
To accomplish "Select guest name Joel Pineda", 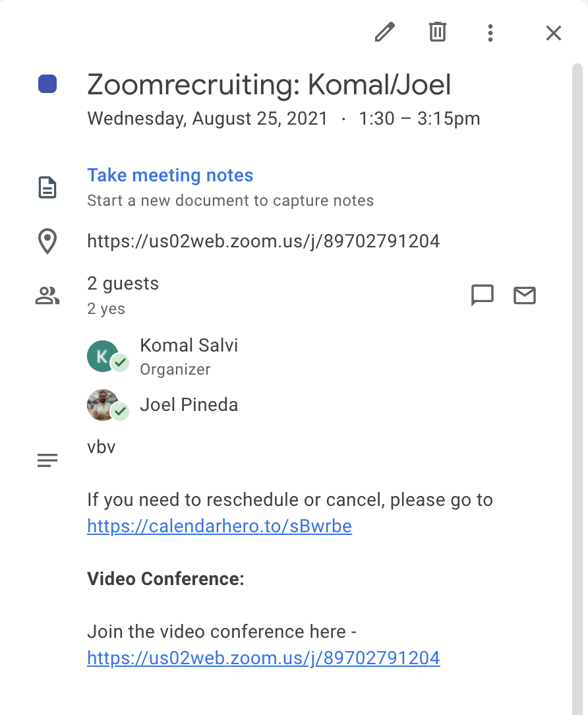I will pyautogui.click(x=189, y=405).
